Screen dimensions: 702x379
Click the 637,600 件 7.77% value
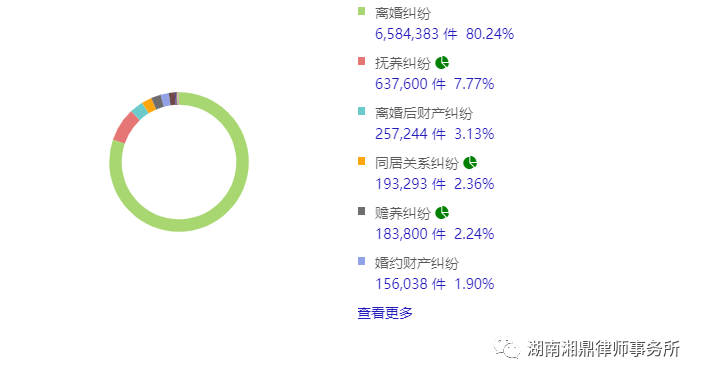tap(434, 84)
